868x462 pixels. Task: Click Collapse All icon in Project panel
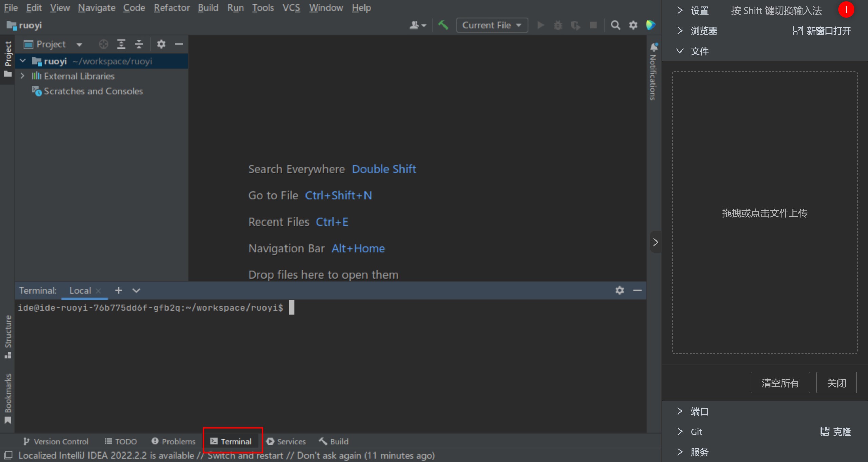click(139, 44)
